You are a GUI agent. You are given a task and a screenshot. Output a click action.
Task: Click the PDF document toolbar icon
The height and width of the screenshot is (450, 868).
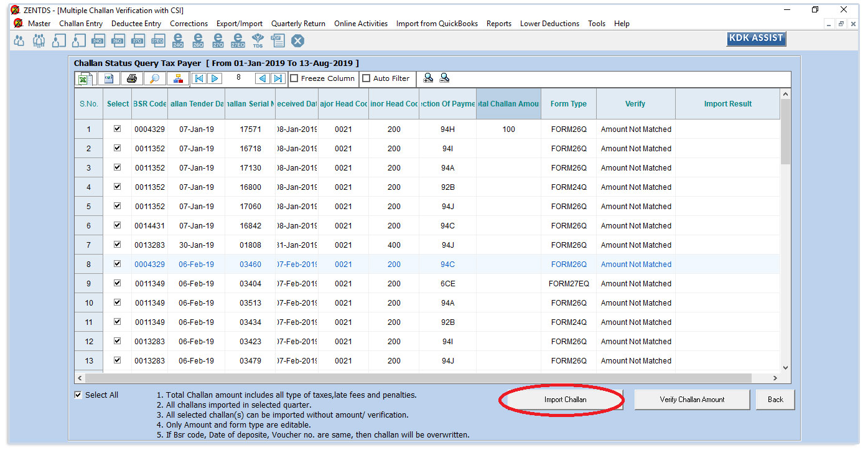(x=278, y=41)
